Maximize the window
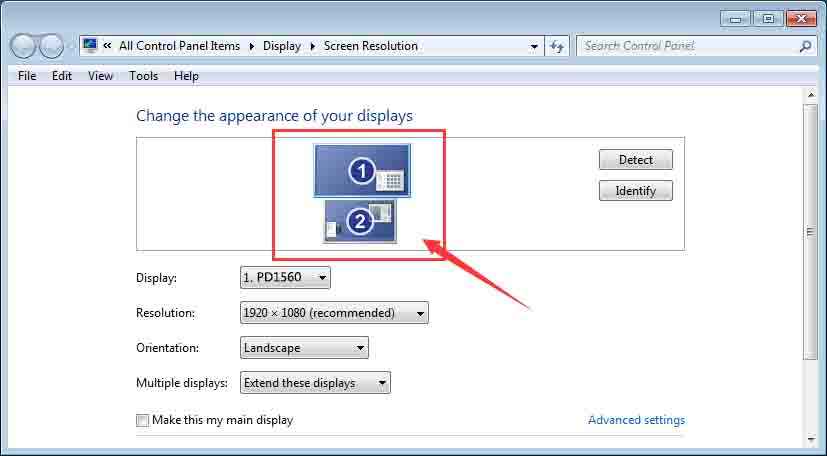Image resolution: width=827 pixels, height=456 pixels. (x=768, y=19)
